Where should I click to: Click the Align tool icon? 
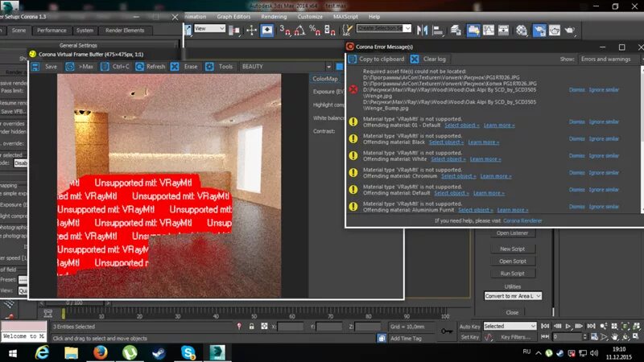click(x=438, y=30)
